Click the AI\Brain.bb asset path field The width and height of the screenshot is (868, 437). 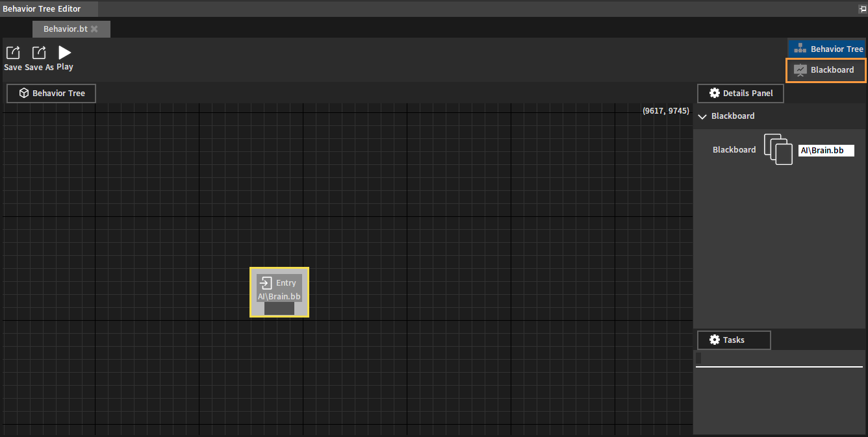click(x=826, y=151)
